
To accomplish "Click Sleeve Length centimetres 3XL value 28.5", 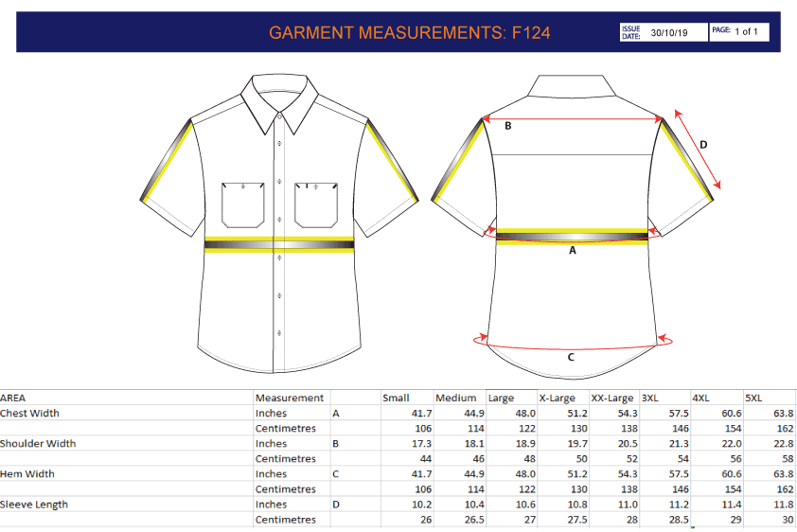I will (679, 521).
